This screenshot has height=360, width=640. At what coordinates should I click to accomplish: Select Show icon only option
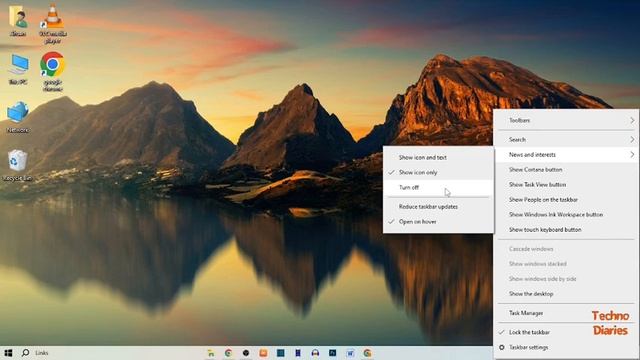pos(438,172)
